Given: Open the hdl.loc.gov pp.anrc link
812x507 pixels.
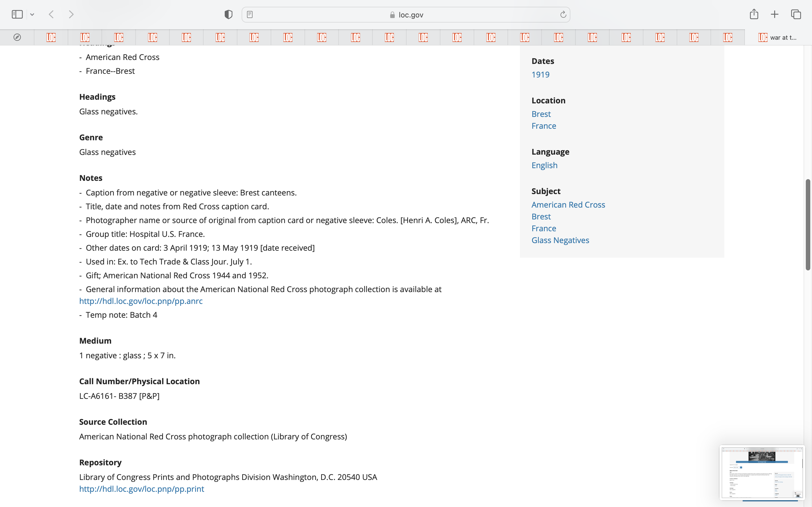Looking at the screenshot, I should (x=141, y=301).
